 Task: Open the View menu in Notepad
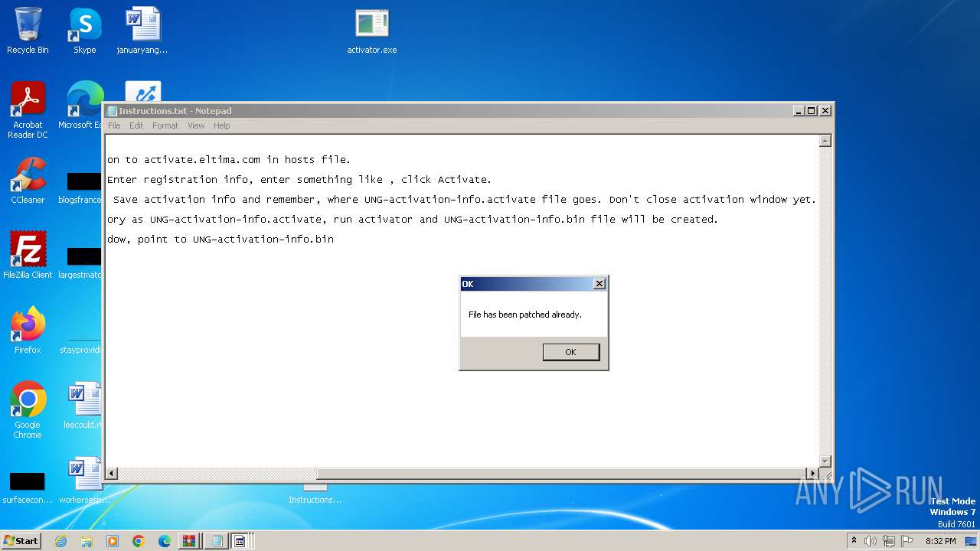click(196, 126)
